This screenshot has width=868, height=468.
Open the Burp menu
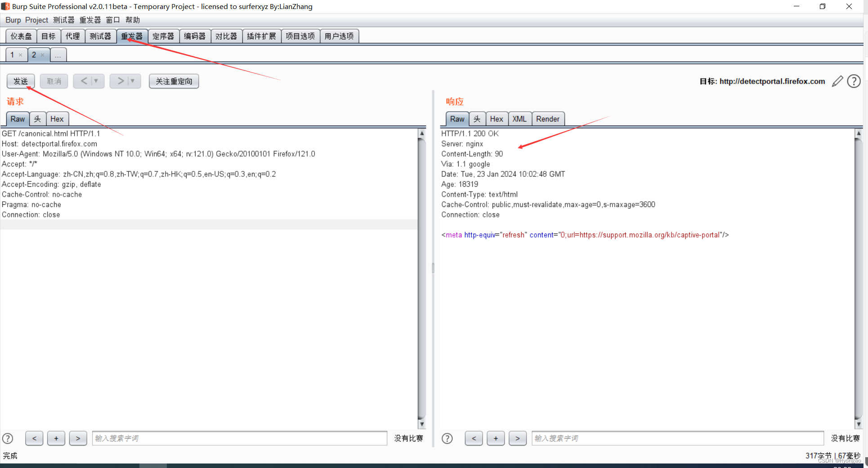pos(13,20)
